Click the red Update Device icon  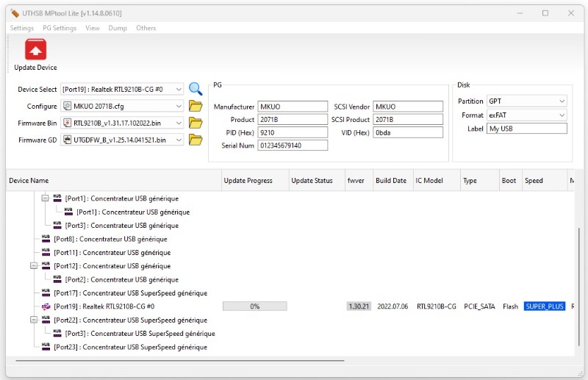[35, 50]
